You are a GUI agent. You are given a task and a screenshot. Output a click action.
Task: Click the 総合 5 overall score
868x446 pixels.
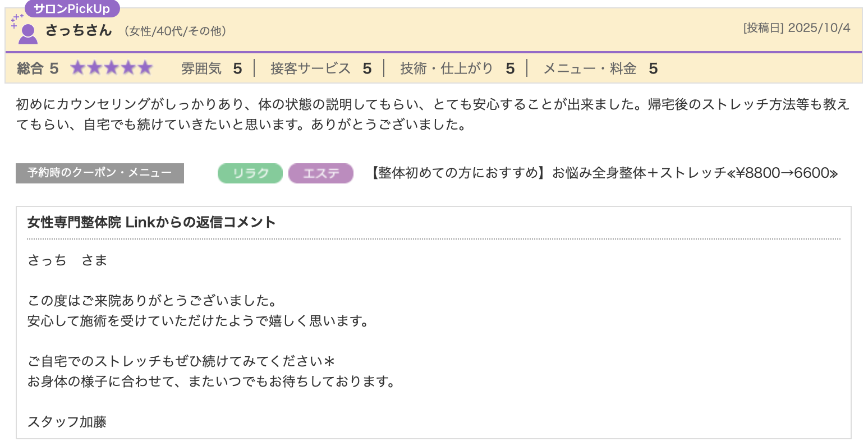tap(38, 68)
